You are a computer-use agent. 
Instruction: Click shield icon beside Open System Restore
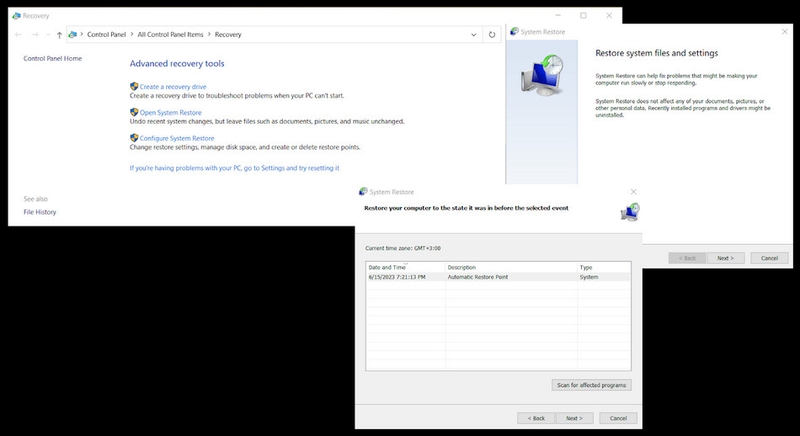(x=134, y=112)
